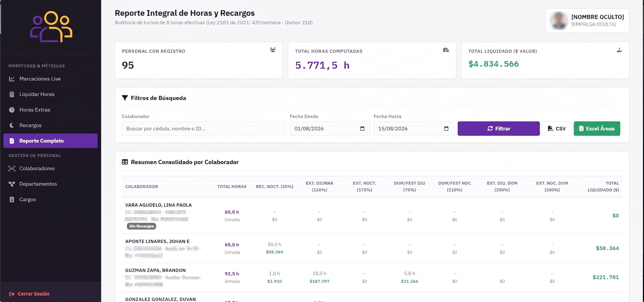Click the Colaboradores ID scan icon
This screenshot has height=302, width=644.
point(12,169)
